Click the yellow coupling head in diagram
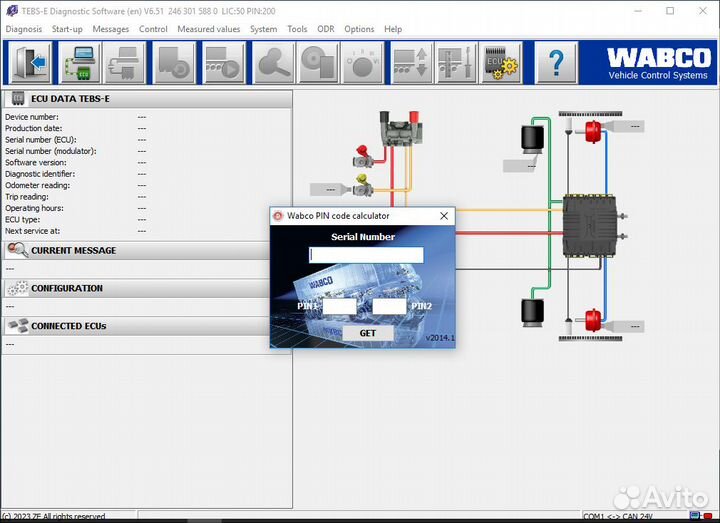The height and width of the screenshot is (523, 720). coord(363,185)
